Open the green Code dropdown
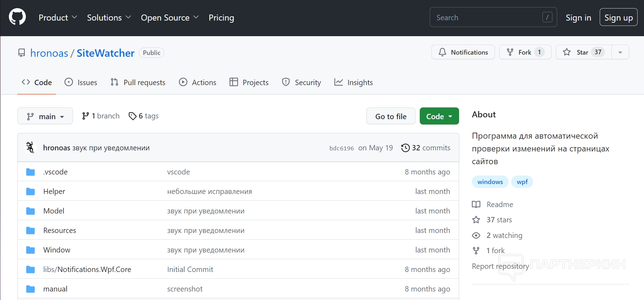Viewport: 644px width, 300px height. (x=439, y=116)
